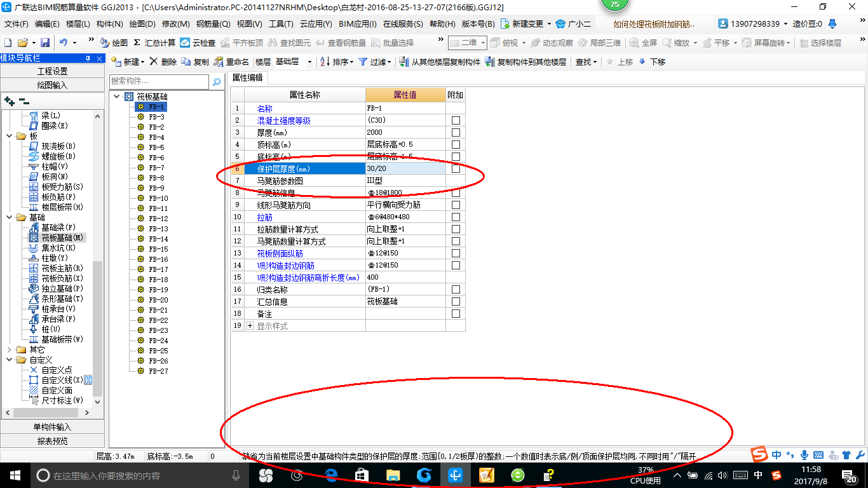Expand the 其它 folder in navigation
868x488 pixels.
[10, 349]
